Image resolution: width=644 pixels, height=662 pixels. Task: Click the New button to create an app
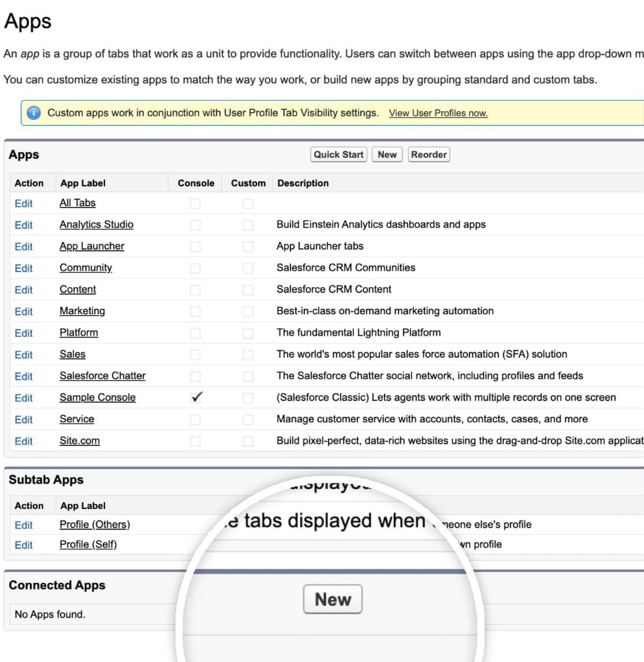tap(387, 154)
